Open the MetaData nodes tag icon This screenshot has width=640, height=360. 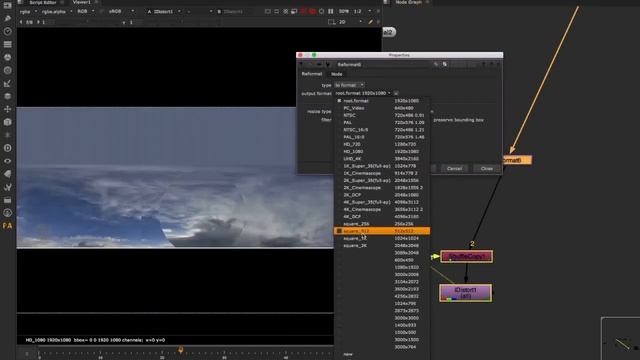[7, 174]
